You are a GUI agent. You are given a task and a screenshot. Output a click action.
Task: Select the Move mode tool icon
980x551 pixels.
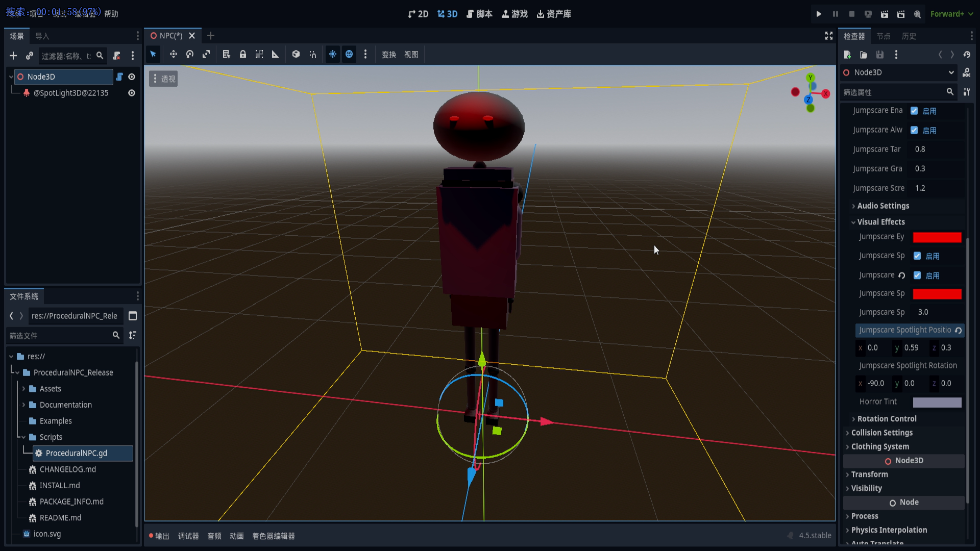(174, 54)
